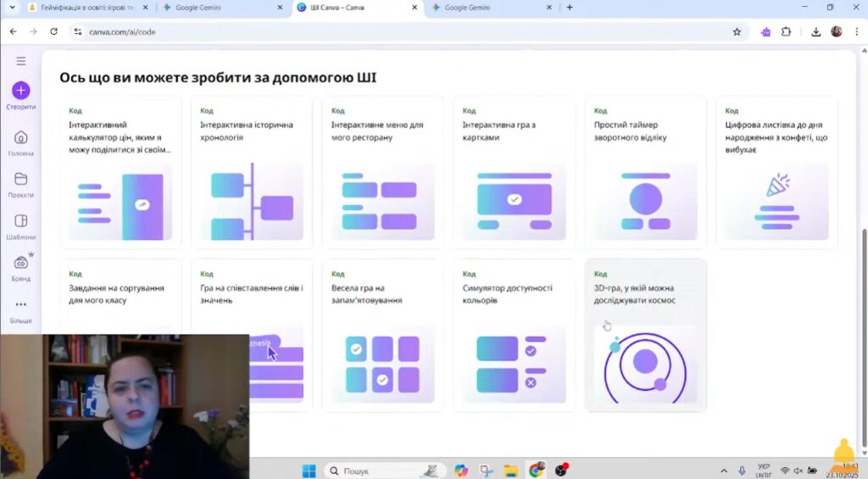Open the browser extensions puzzle icon
This screenshot has width=868, height=479.
coord(786,31)
